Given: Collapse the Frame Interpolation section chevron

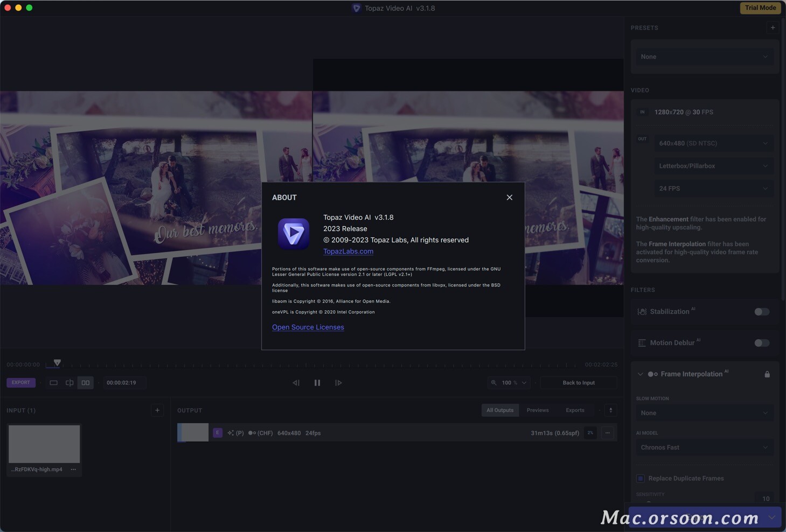Looking at the screenshot, I should (640, 374).
